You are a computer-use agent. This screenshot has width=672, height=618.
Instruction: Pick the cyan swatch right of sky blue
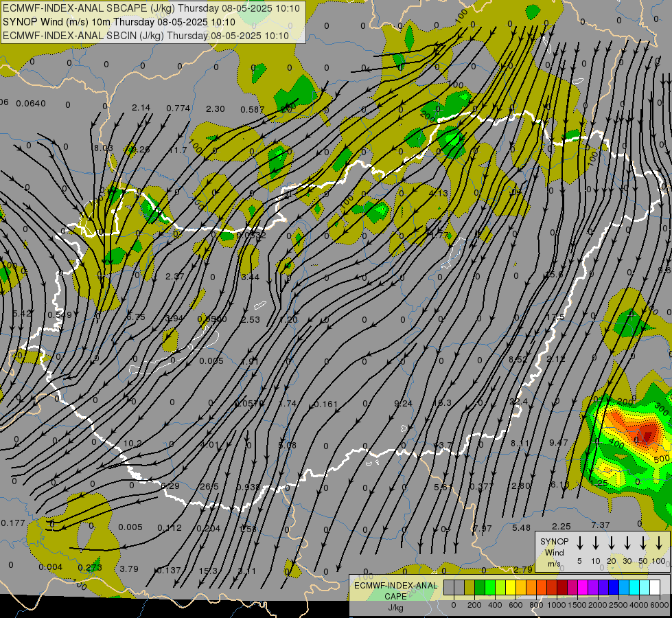(634, 588)
